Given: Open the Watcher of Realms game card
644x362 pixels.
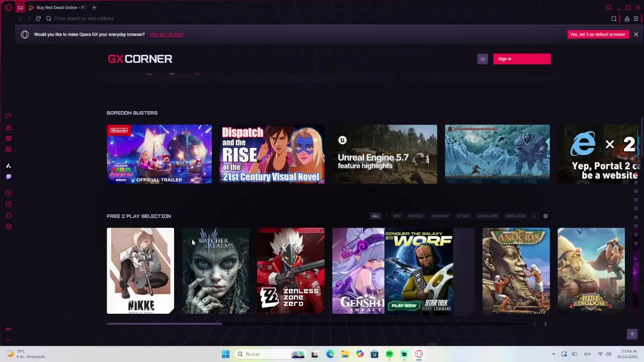Looking at the screenshot, I should 215,270.
